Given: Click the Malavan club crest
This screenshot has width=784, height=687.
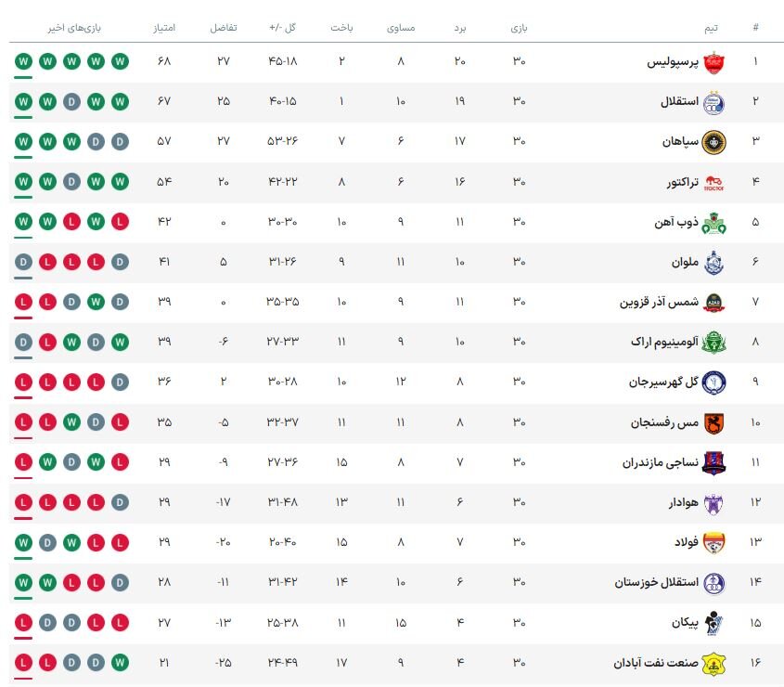Looking at the screenshot, I should pyautogui.click(x=713, y=263).
